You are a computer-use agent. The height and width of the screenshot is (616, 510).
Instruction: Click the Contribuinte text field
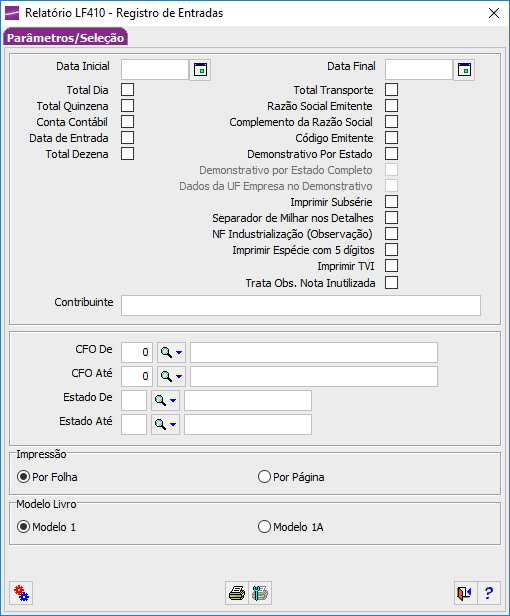[301, 305]
